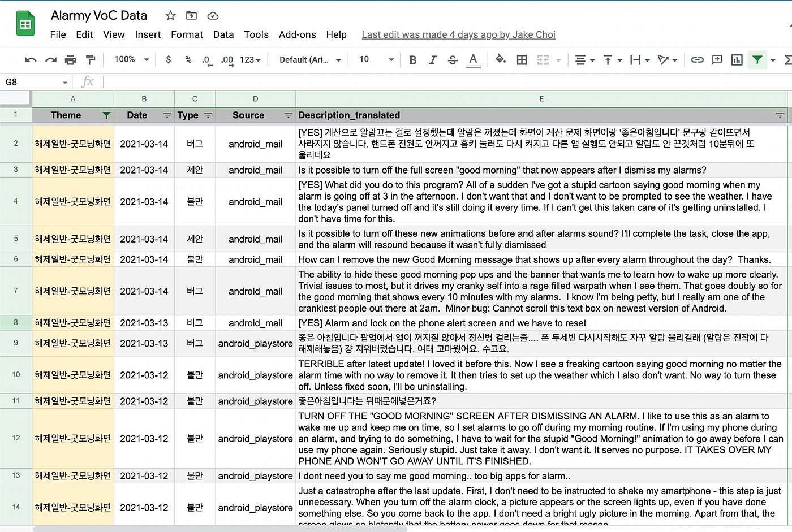Open last edit by Jake Choi link
The height and width of the screenshot is (532, 792).
[x=459, y=34]
